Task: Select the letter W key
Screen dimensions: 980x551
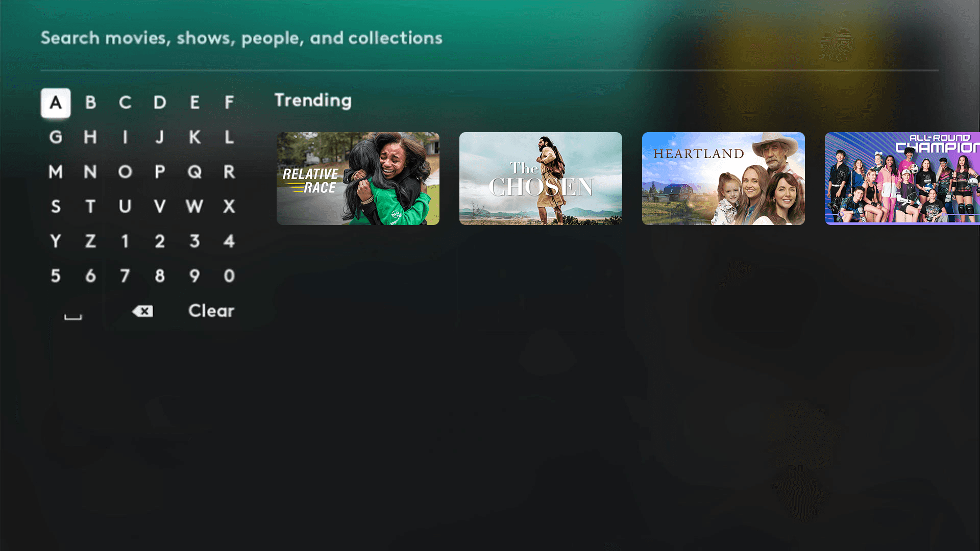Action: [x=194, y=207]
